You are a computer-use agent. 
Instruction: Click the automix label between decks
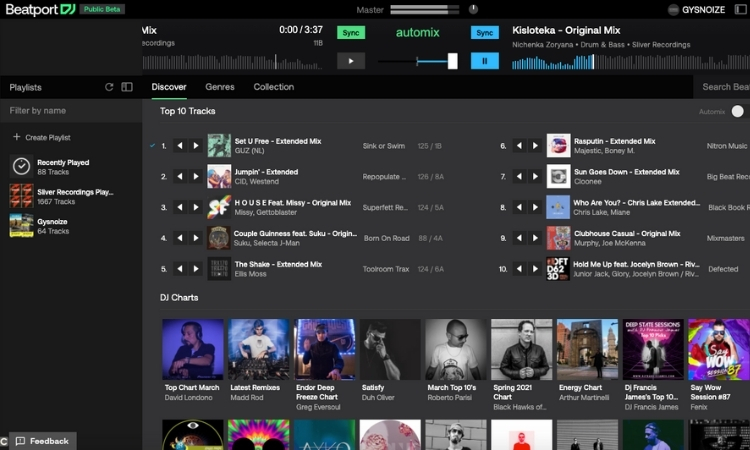click(x=418, y=33)
